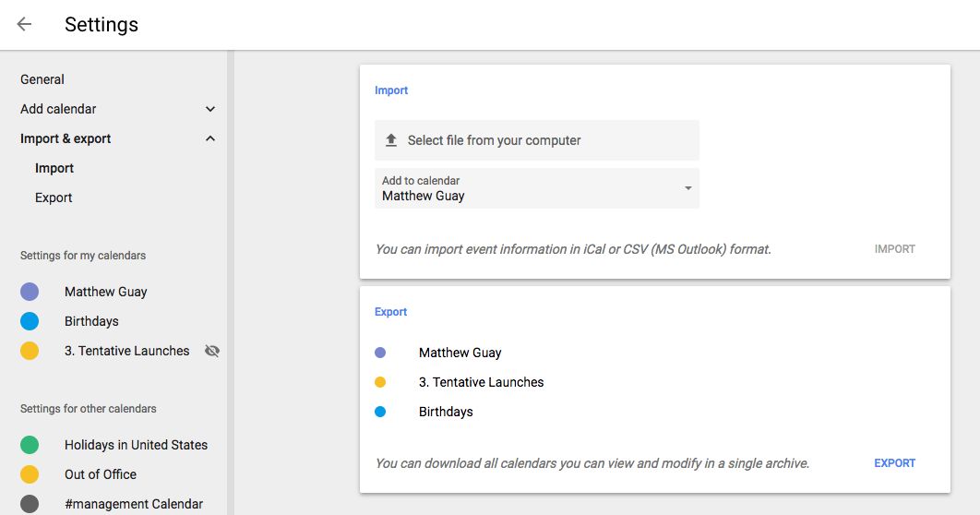Click green circle for Holidays in United States
The image size is (980, 515).
pos(30,445)
